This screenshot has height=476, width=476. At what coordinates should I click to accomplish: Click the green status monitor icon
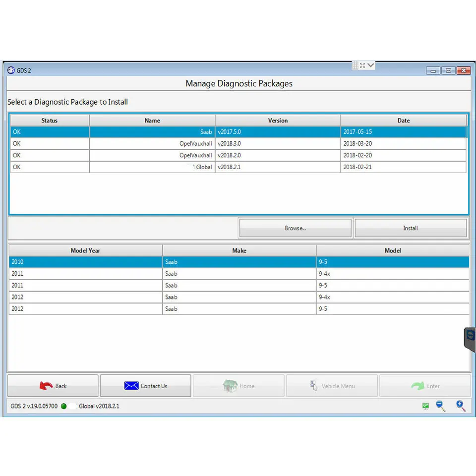425,406
